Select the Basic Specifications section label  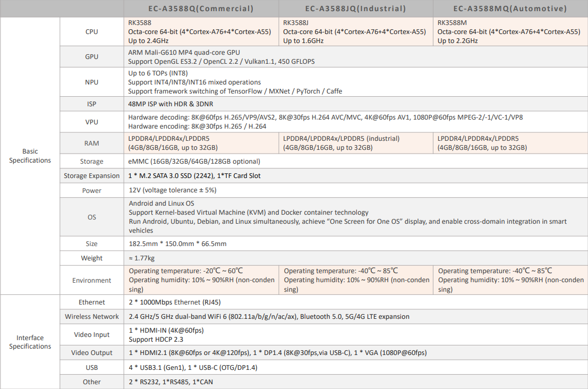click(x=30, y=156)
